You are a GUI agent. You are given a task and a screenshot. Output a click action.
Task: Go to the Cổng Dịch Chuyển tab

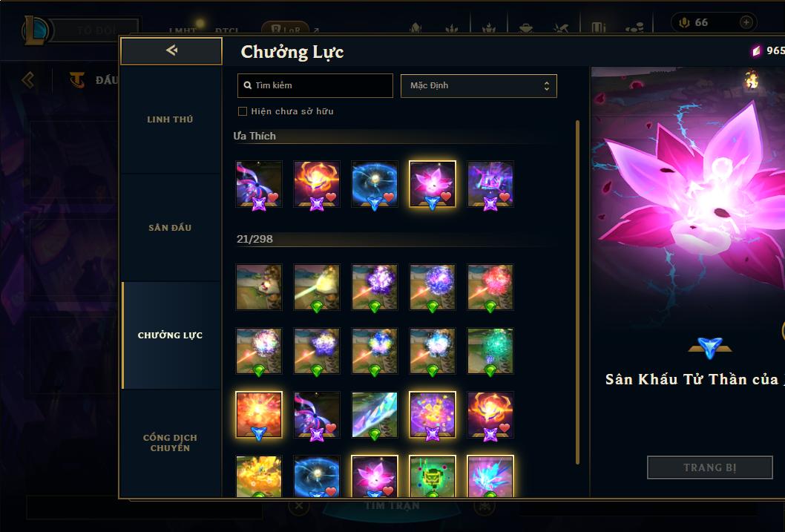(170, 442)
